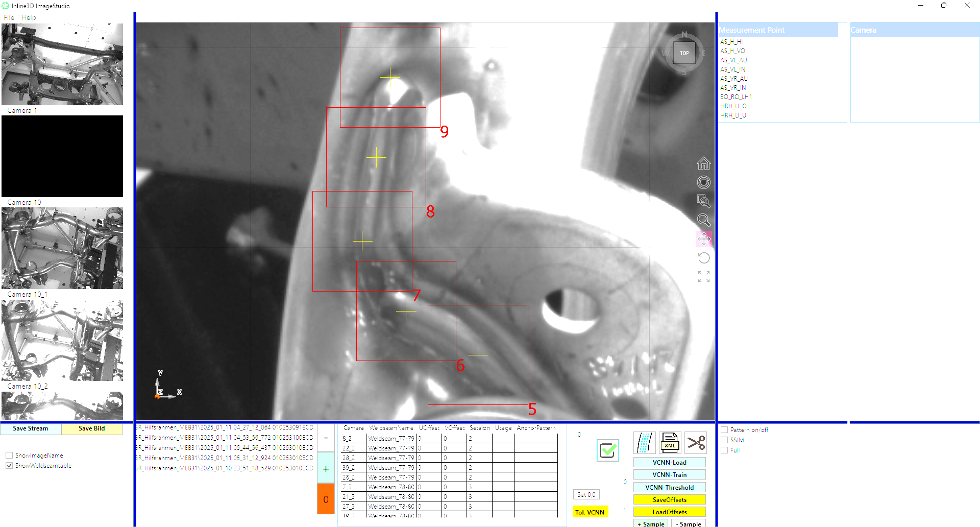Select the Camera 10_2 thumbnail
The width and height of the screenshot is (980, 527).
62,340
